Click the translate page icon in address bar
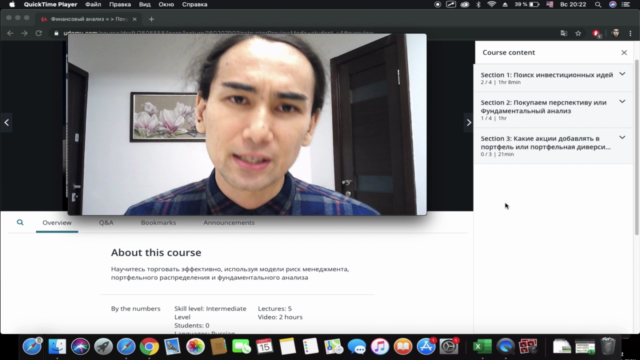Image resolution: width=640 pixels, height=360 pixels. pyautogui.click(x=564, y=33)
